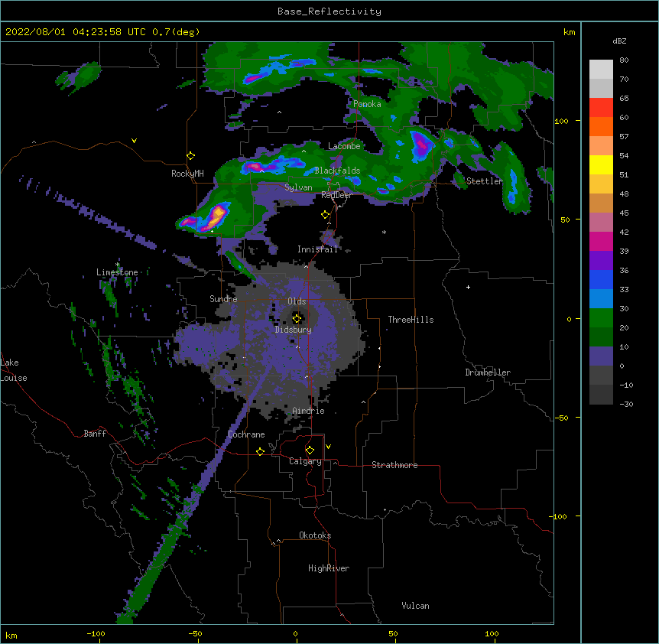Click the Ponoka city label
The image size is (659, 644).
(367, 104)
